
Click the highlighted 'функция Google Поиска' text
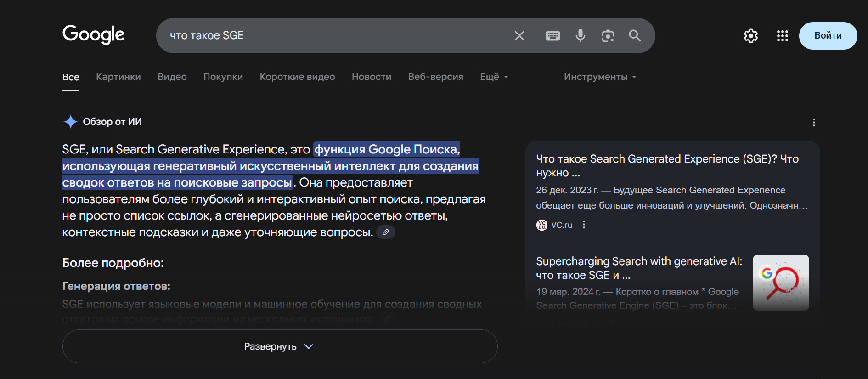coord(387,149)
